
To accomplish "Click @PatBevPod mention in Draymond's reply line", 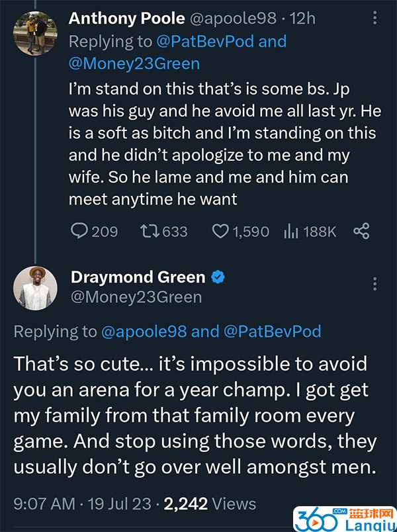I will tap(274, 331).
